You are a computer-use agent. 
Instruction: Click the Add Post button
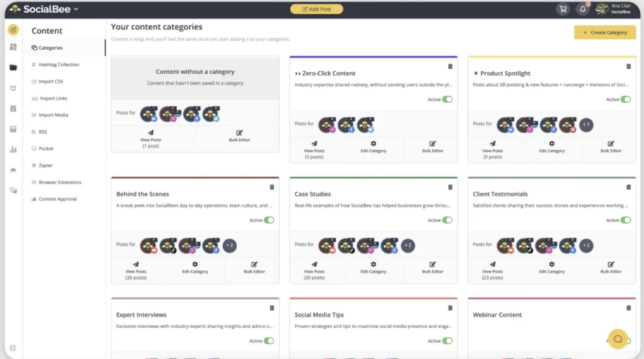pos(316,9)
